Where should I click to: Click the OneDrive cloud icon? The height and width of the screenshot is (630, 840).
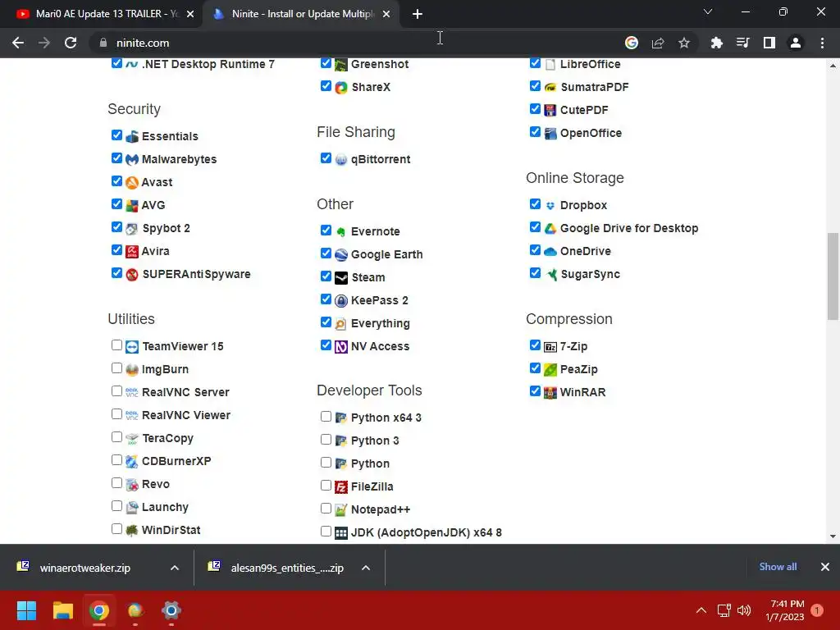pos(550,251)
